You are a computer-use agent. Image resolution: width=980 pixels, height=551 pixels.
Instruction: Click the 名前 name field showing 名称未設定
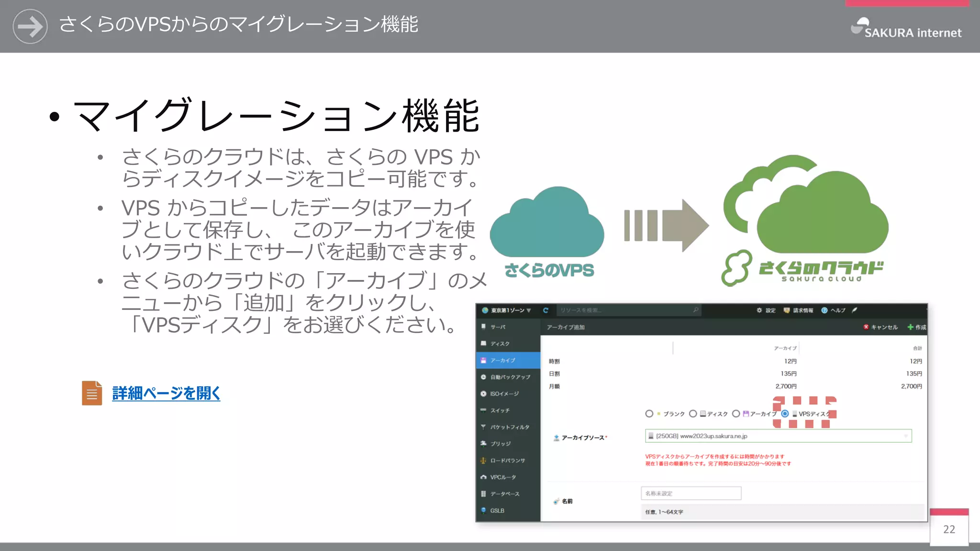691,493
